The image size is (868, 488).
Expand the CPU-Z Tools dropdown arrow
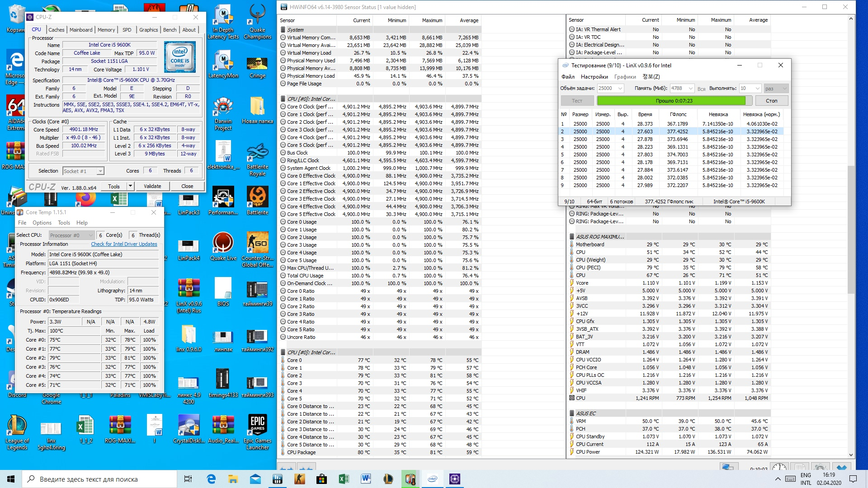coord(130,186)
